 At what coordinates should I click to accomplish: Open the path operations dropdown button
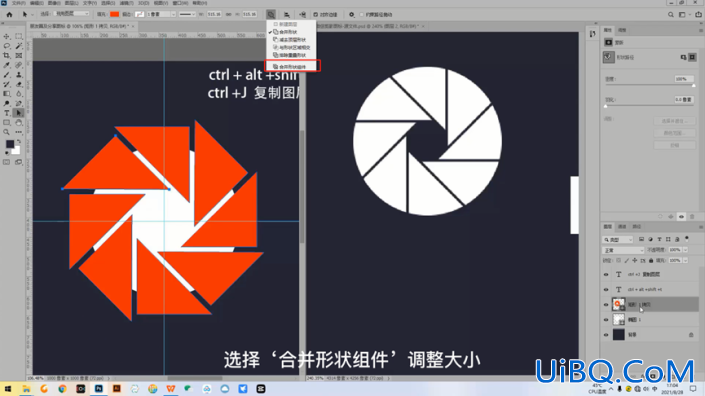coord(271,14)
